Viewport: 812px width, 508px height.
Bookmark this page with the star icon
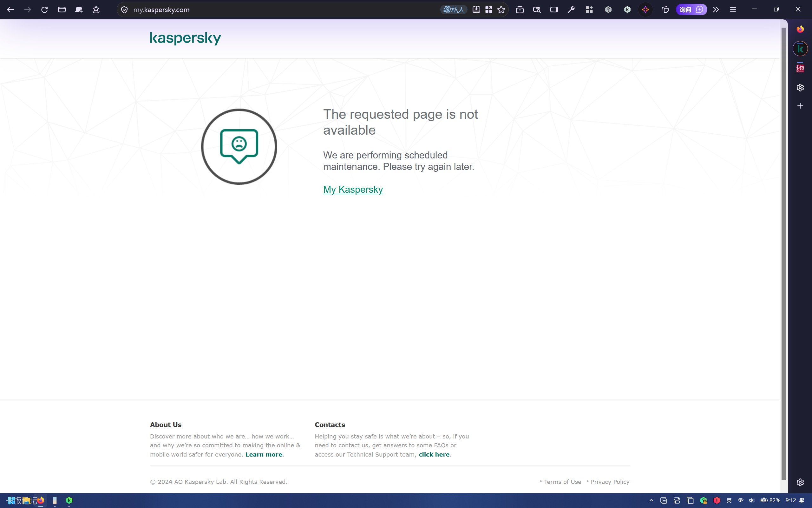click(x=501, y=10)
